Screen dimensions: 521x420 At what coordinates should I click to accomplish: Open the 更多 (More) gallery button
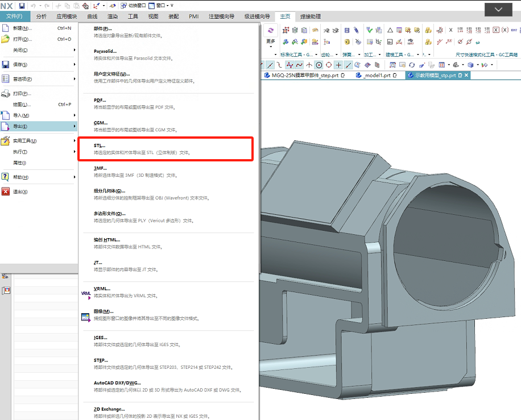coord(271,36)
